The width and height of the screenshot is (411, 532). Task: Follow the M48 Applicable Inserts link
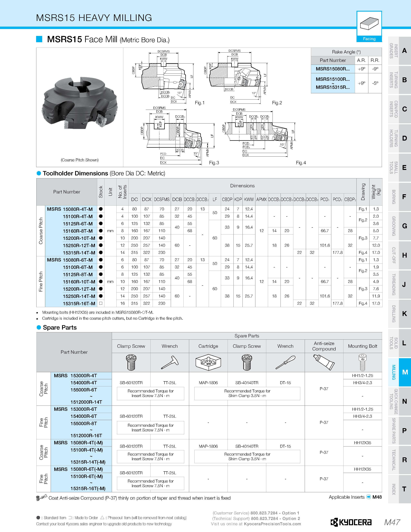pos(377,497)
